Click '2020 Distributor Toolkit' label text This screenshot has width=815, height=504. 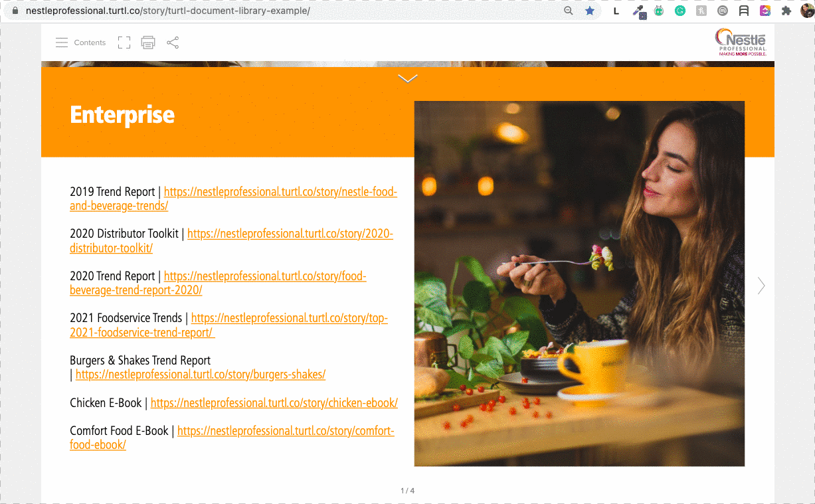click(x=124, y=234)
